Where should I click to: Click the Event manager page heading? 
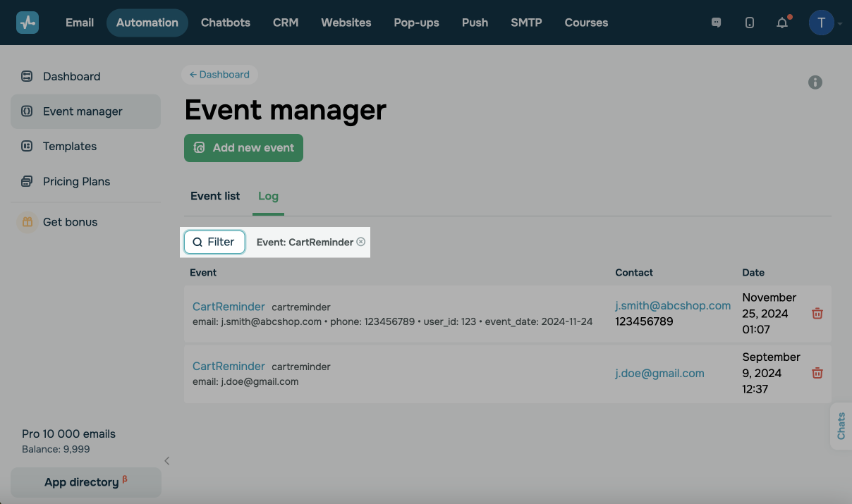pyautogui.click(x=286, y=110)
